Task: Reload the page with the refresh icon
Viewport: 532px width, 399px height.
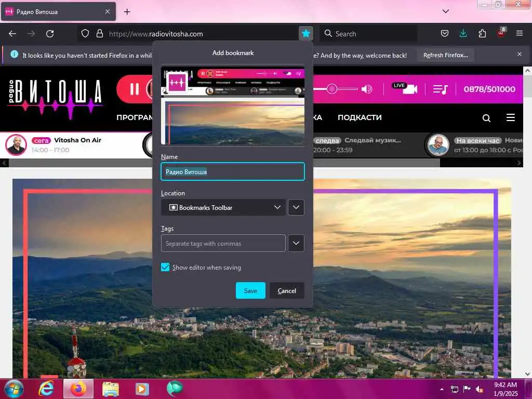Action: click(50, 34)
